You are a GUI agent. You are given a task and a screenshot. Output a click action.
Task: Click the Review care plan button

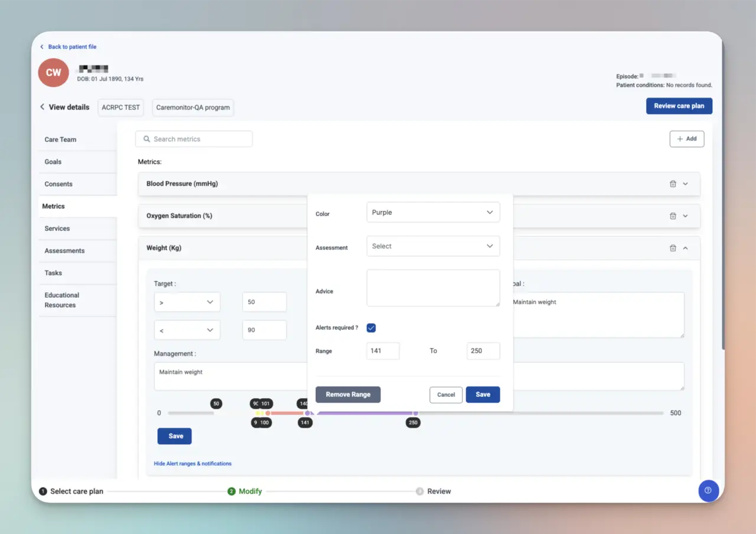(679, 106)
